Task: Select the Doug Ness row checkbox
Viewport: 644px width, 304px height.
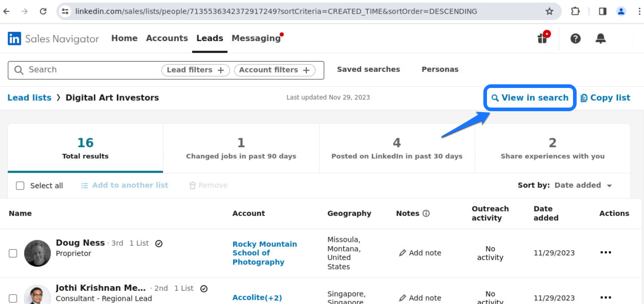Action: pos(13,253)
